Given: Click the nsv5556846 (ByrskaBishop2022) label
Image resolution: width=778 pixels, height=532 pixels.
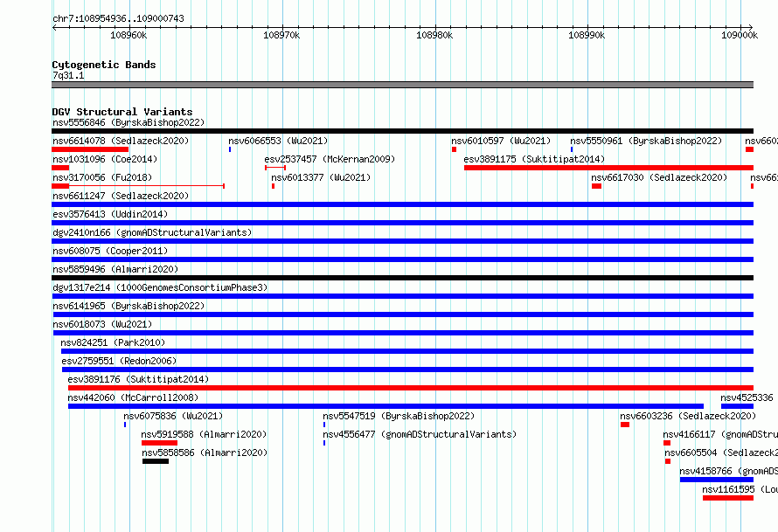Looking at the screenshot, I should point(129,122).
